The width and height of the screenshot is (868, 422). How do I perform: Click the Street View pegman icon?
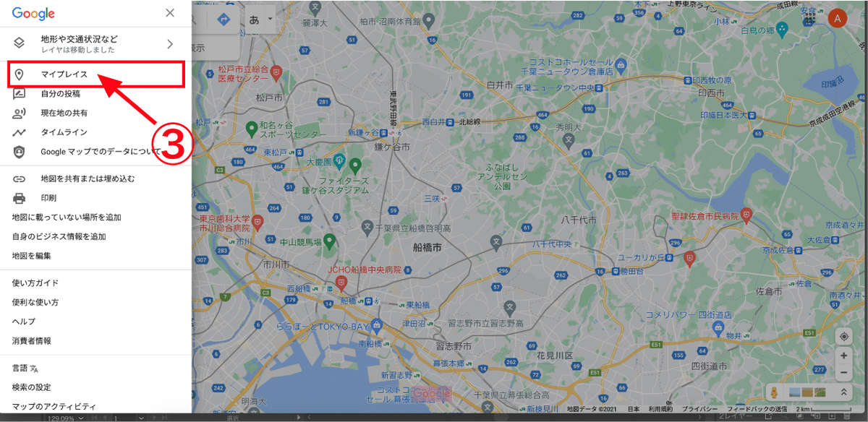(x=774, y=392)
